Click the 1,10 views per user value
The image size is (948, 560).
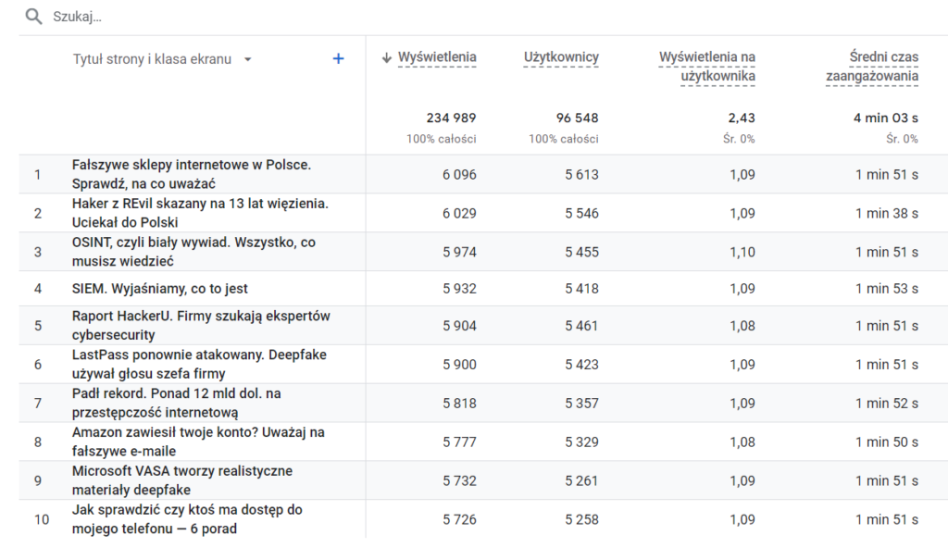pos(742,252)
